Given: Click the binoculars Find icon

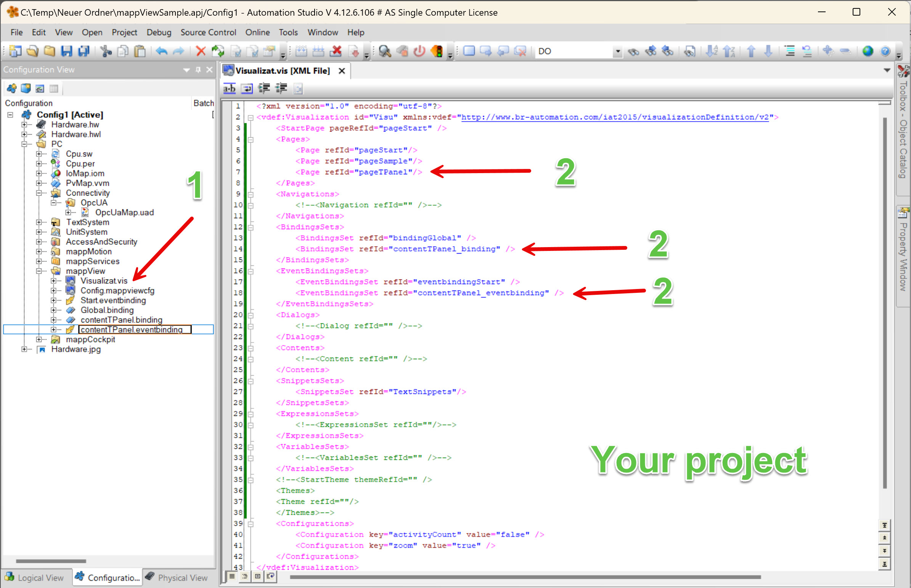Looking at the screenshot, I should click(x=633, y=51).
